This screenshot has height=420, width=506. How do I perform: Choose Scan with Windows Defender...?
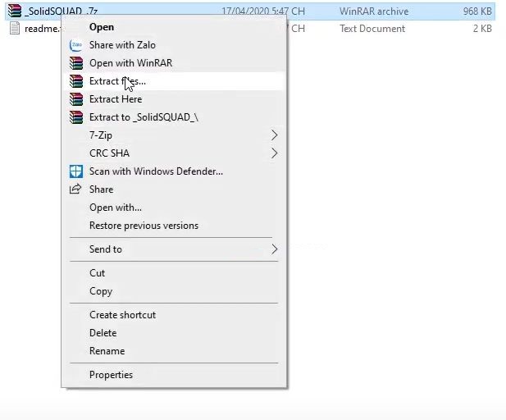tap(173, 171)
